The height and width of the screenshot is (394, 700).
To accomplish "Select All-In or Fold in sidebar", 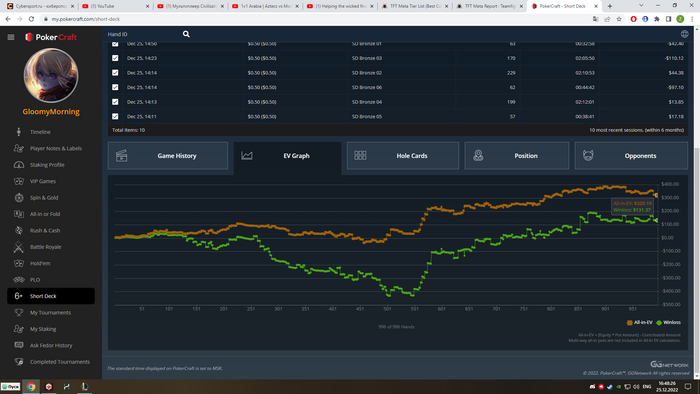I will (x=45, y=214).
